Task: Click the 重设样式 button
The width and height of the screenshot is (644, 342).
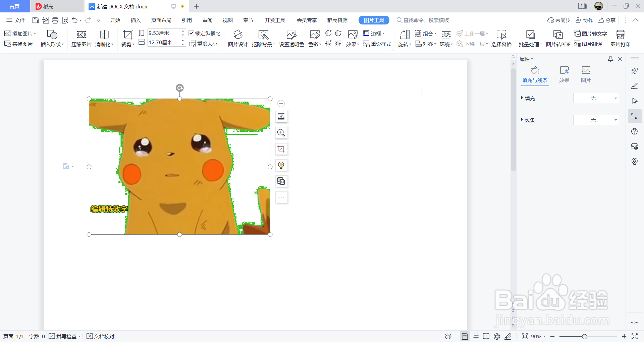Action: coord(377,44)
